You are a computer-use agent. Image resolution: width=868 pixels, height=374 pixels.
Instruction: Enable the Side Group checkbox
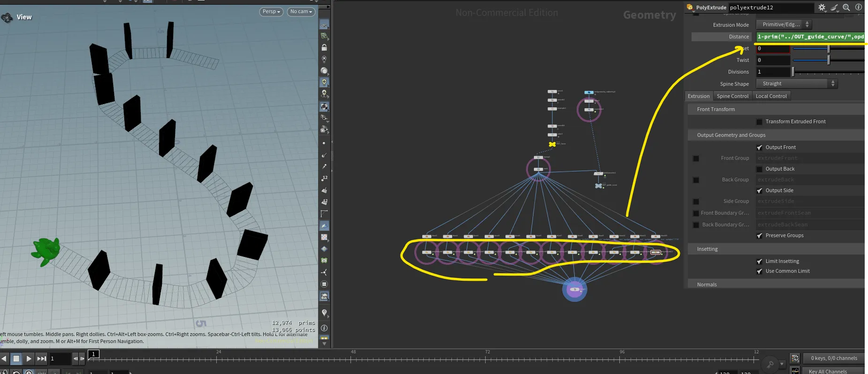pyautogui.click(x=696, y=202)
